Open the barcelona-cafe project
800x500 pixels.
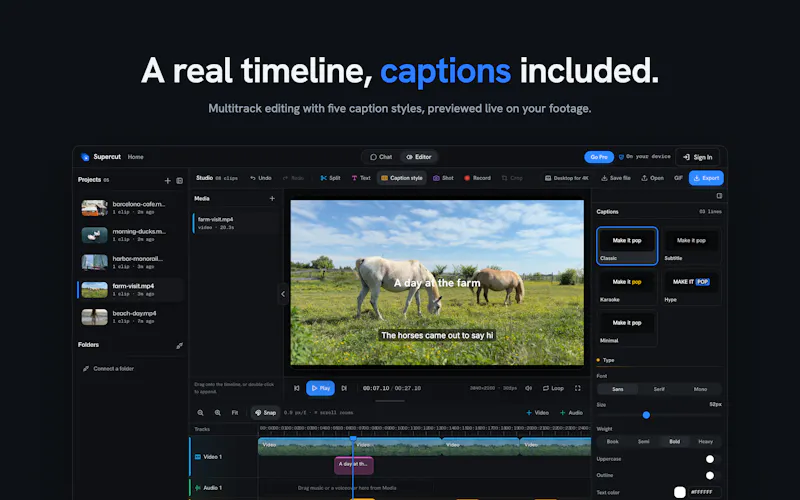click(131, 208)
